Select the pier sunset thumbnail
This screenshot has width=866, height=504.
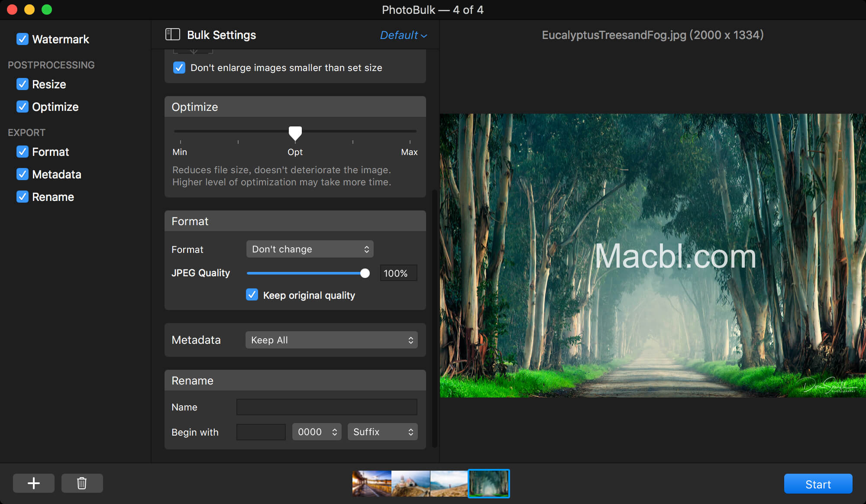point(372,484)
